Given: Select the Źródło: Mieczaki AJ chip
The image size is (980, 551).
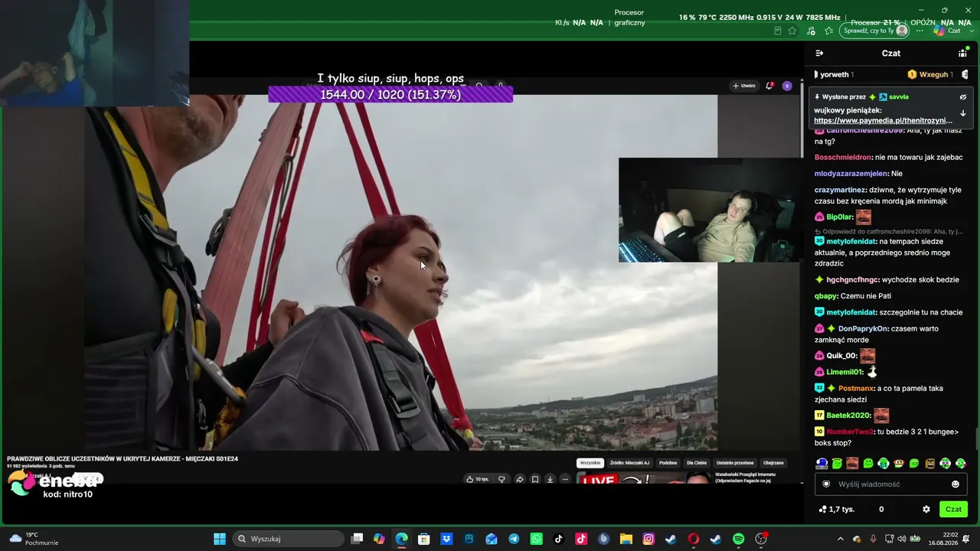Looking at the screenshot, I should [x=629, y=463].
